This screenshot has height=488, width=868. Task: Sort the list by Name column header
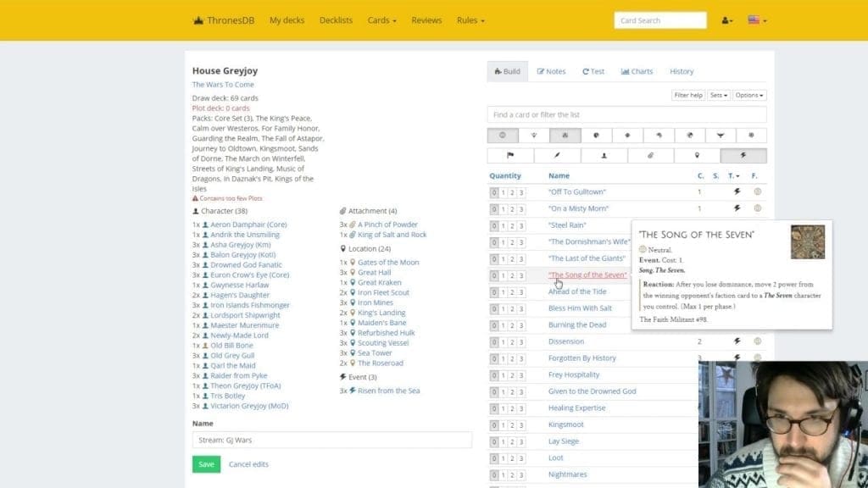[559, 176]
